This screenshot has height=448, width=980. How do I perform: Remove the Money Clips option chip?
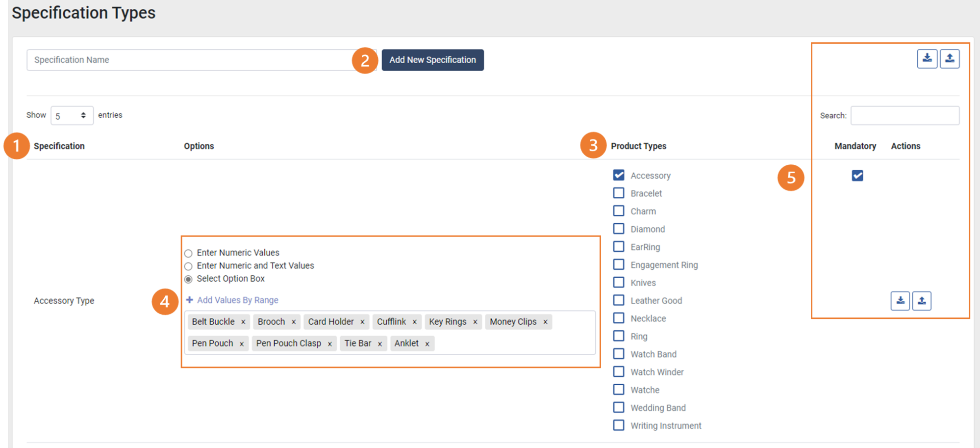(545, 321)
